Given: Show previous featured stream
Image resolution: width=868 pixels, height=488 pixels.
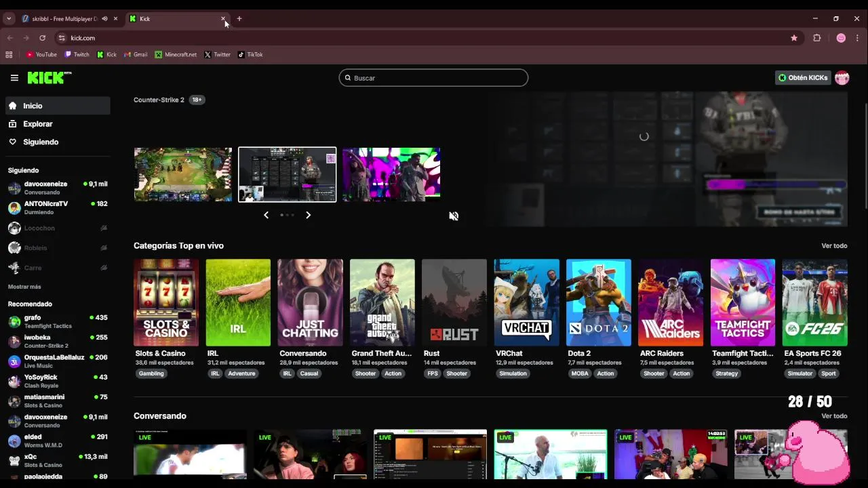Looking at the screenshot, I should 266,215.
